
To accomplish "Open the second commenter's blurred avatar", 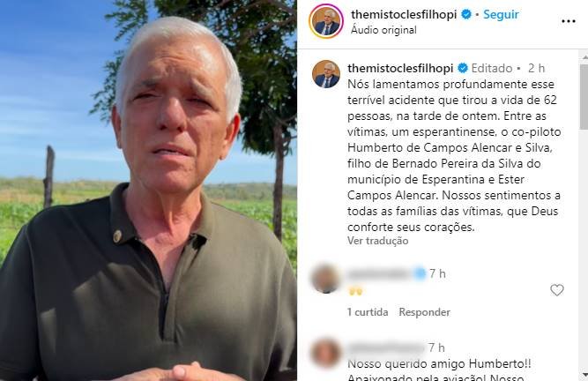I will [x=325, y=354].
